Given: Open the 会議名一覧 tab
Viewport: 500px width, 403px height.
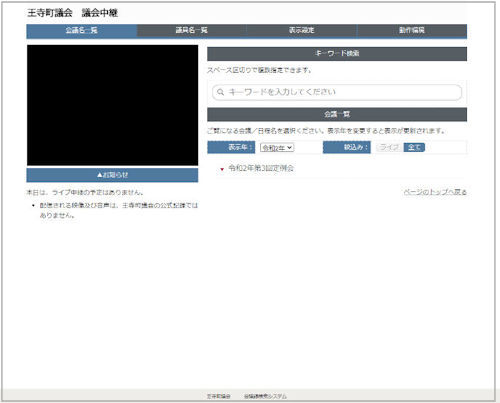Looking at the screenshot, I should tap(82, 30).
